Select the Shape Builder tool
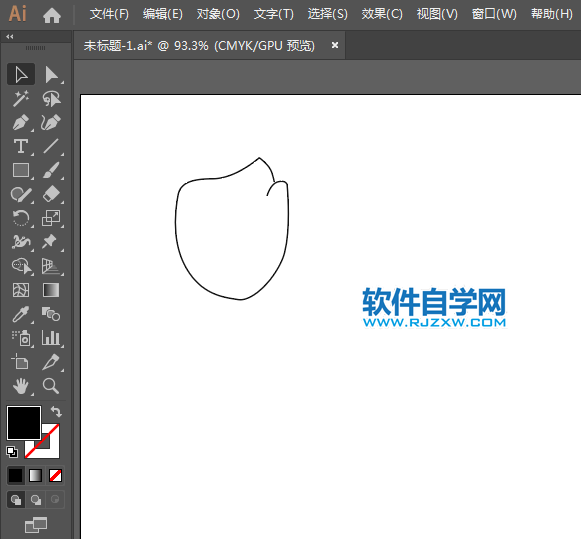This screenshot has height=539, width=581. pos(21,266)
